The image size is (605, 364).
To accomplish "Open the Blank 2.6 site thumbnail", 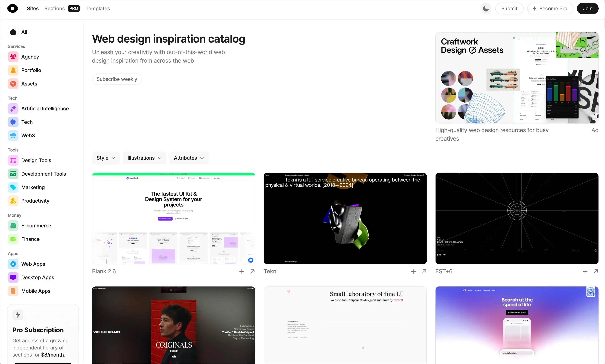I will point(174,218).
